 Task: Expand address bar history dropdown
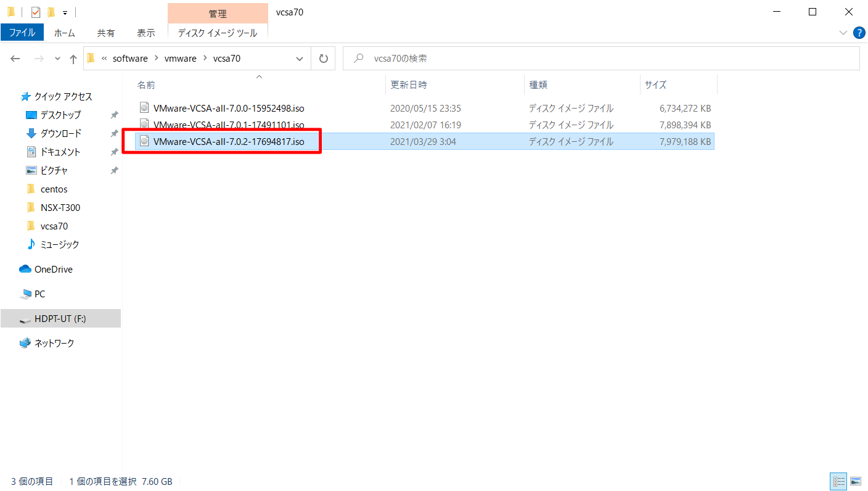300,59
